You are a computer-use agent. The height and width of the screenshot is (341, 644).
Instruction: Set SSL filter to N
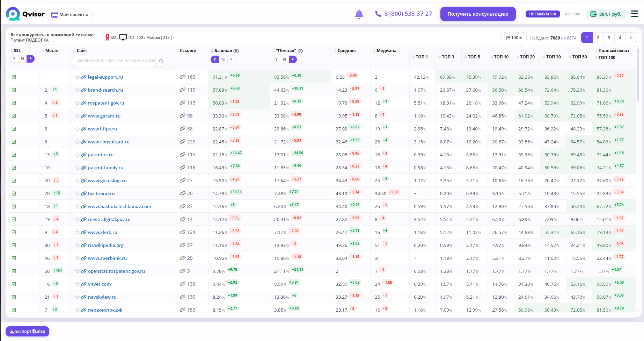point(23,59)
